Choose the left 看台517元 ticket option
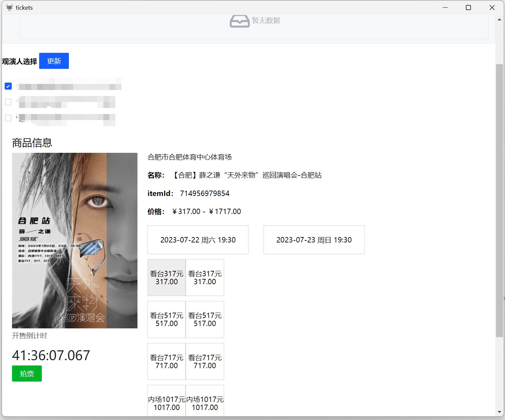This screenshot has height=420, width=505. 167,319
